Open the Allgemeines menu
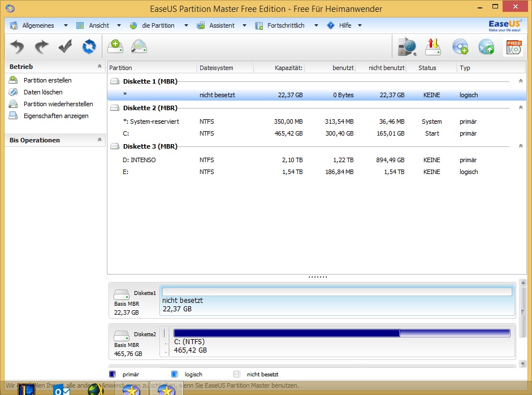532x395 pixels. click(38, 25)
